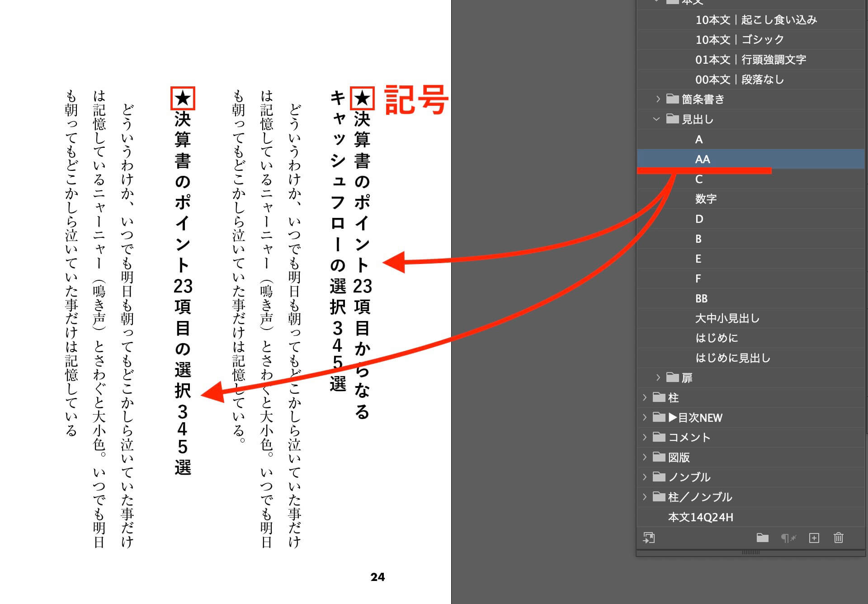Click the Clear Overrides paragraph icon
This screenshot has height=604, width=868.
pyautogui.click(x=788, y=538)
